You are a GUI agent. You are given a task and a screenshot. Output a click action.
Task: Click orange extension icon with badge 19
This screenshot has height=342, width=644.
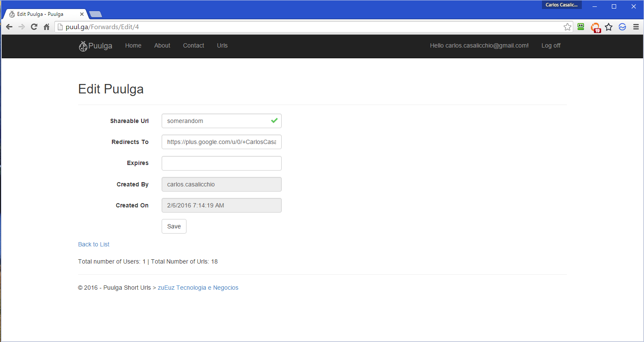[595, 27]
